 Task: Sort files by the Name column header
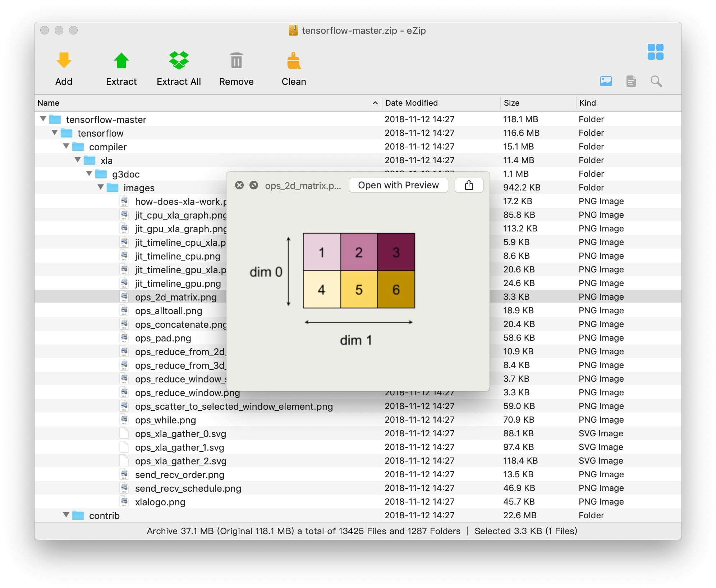click(49, 103)
